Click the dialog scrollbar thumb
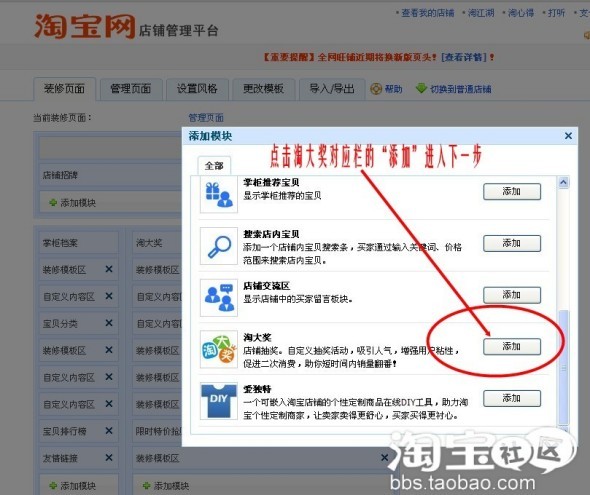 coord(563,367)
